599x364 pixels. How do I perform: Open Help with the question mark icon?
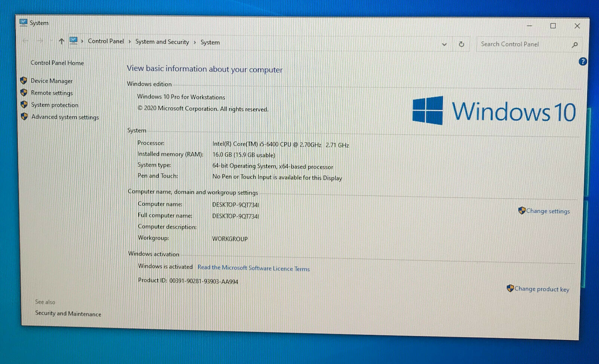pyautogui.click(x=583, y=61)
